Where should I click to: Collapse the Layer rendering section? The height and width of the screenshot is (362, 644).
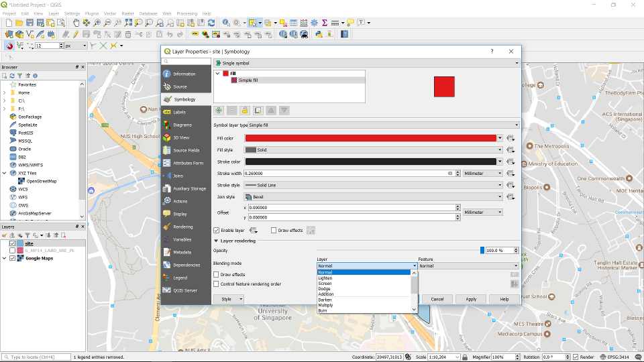216,241
